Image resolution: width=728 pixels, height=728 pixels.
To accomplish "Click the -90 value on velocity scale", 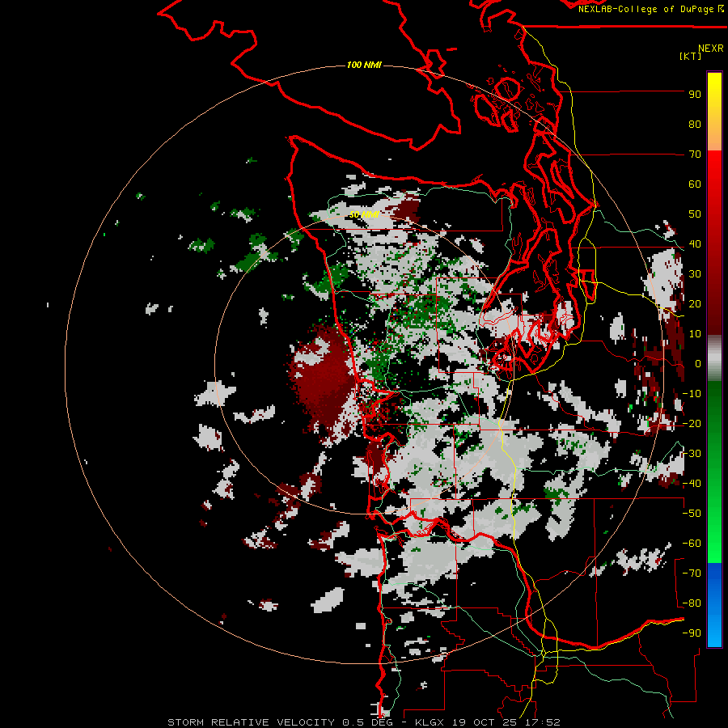I will 692,633.
